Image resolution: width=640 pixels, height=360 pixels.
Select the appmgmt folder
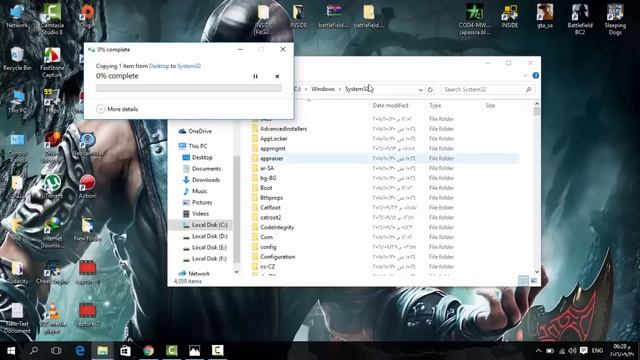273,149
